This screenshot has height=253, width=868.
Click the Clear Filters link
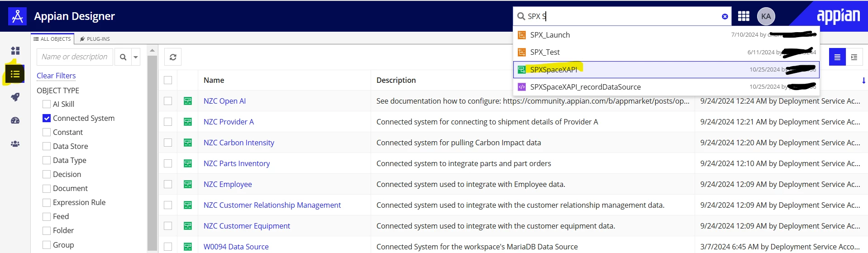tap(56, 76)
